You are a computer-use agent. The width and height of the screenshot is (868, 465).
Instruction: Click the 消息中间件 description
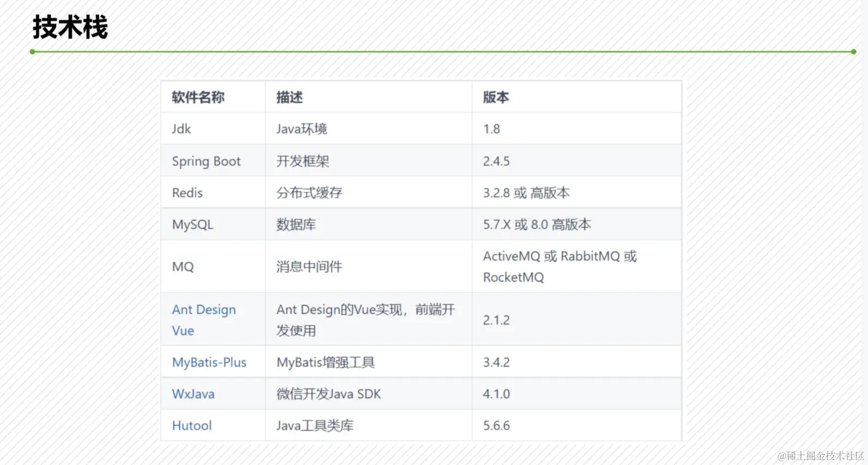[x=309, y=266]
